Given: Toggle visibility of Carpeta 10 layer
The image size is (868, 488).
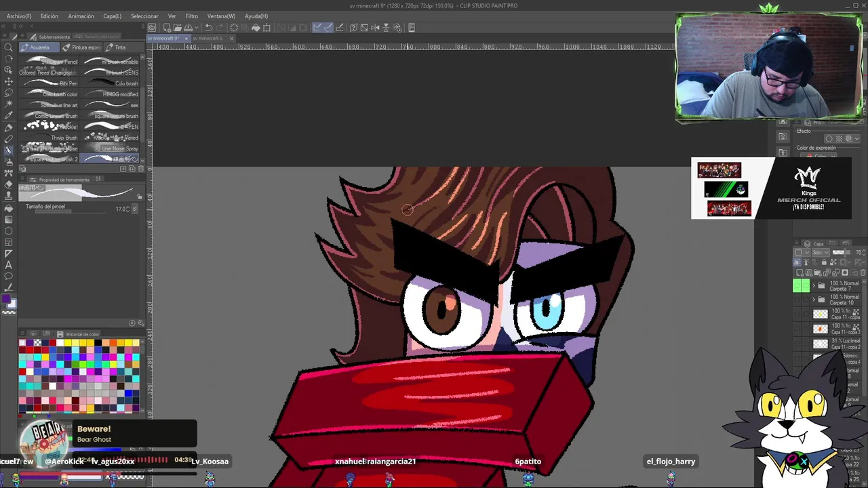Looking at the screenshot, I should (797, 299).
